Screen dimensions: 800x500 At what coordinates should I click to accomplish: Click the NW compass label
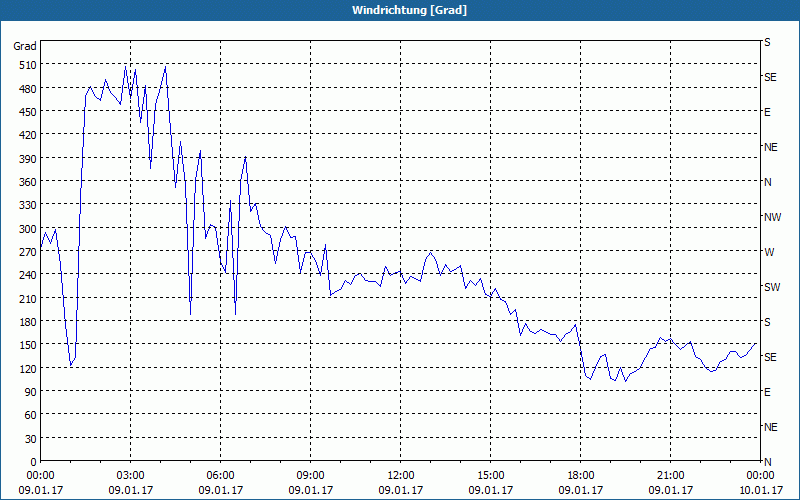[772, 217]
